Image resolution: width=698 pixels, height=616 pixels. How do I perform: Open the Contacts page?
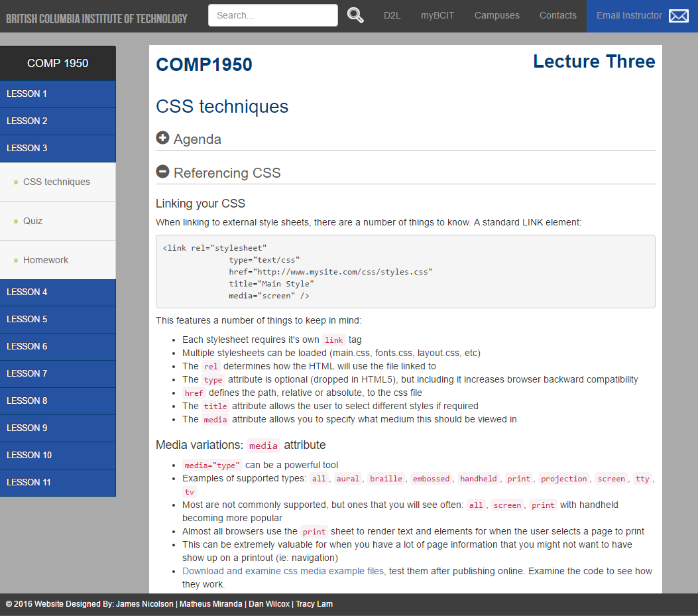(x=557, y=15)
